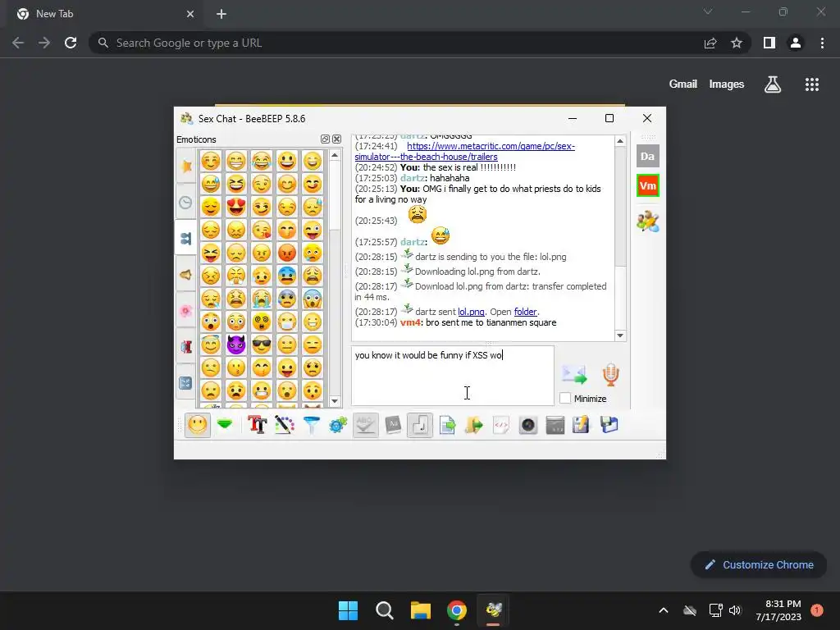Screen dimensions: 840x630
Task: Click the Customize Chrome button
Action: pyautogui.click(x=759, y=564)
